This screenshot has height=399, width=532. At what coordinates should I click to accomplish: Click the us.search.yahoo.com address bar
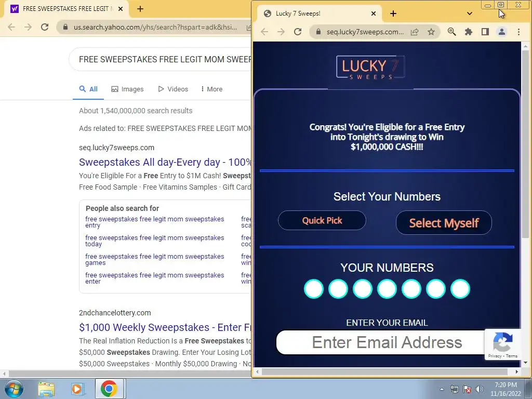[155, 27]
